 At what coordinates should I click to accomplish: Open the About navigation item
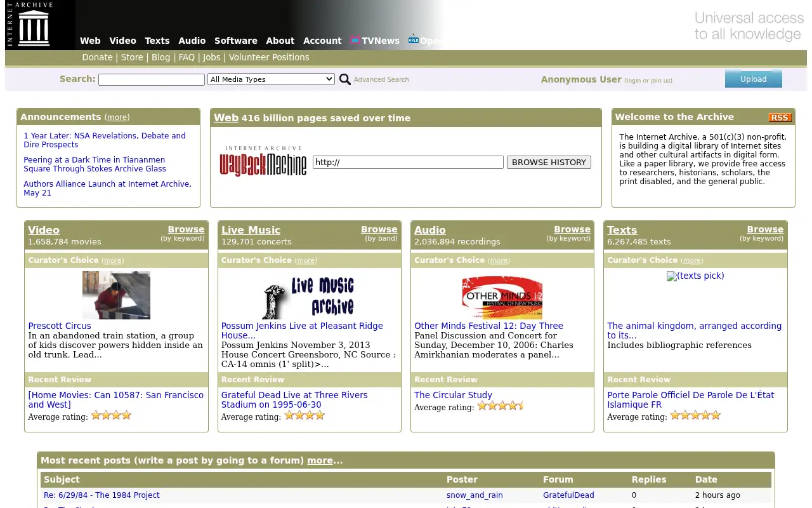[x=280, y=41]
